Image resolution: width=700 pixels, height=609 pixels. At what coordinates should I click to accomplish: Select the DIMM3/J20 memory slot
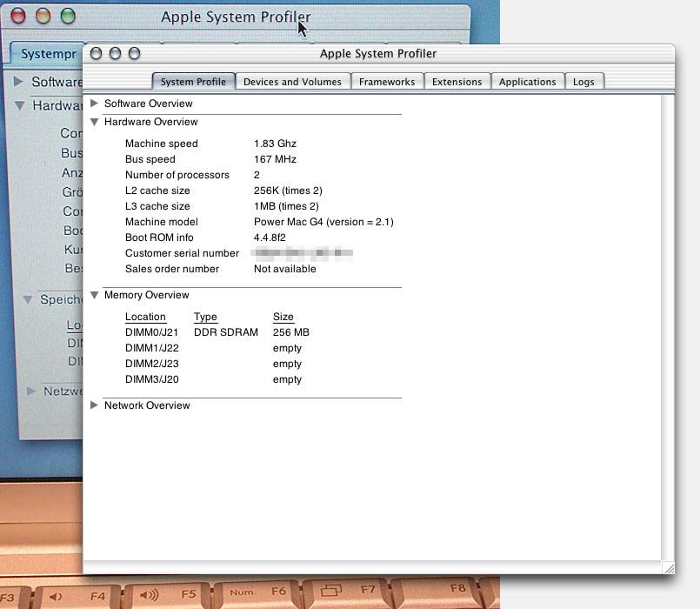coord(152,379)
